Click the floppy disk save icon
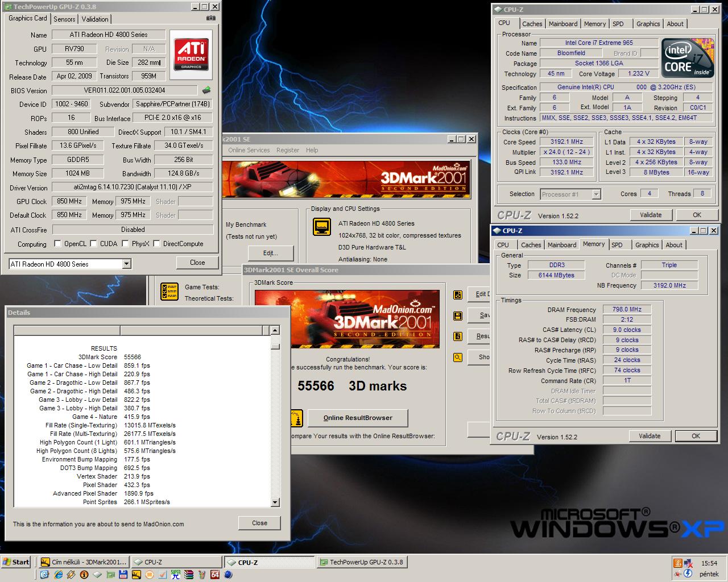Viewport: 728px width, 582px height. tap(458, 315)
